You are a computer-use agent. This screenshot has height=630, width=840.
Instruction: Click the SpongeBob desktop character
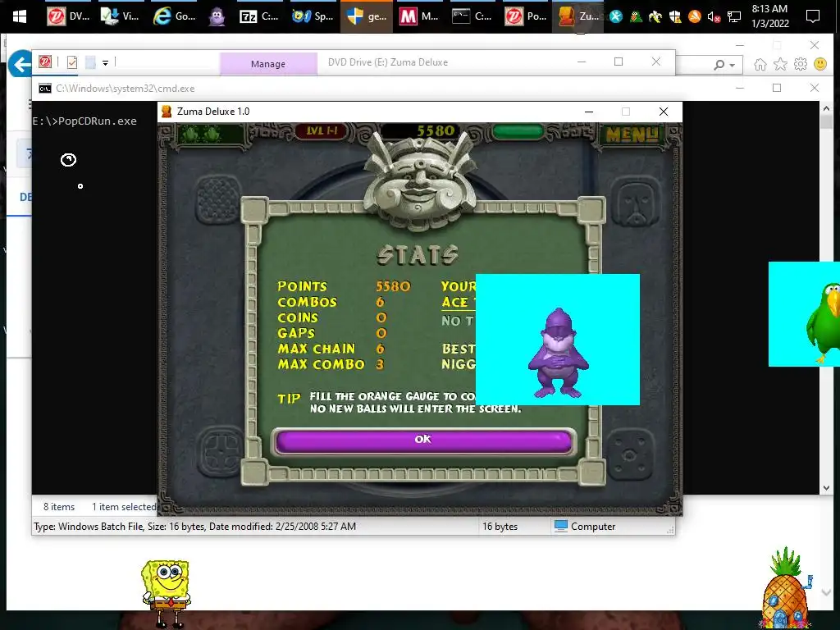tap(166, 593)
